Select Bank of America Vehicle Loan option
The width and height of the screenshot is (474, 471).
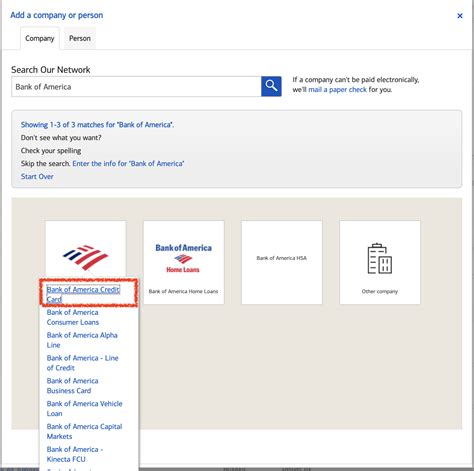(x=84, y=409)
